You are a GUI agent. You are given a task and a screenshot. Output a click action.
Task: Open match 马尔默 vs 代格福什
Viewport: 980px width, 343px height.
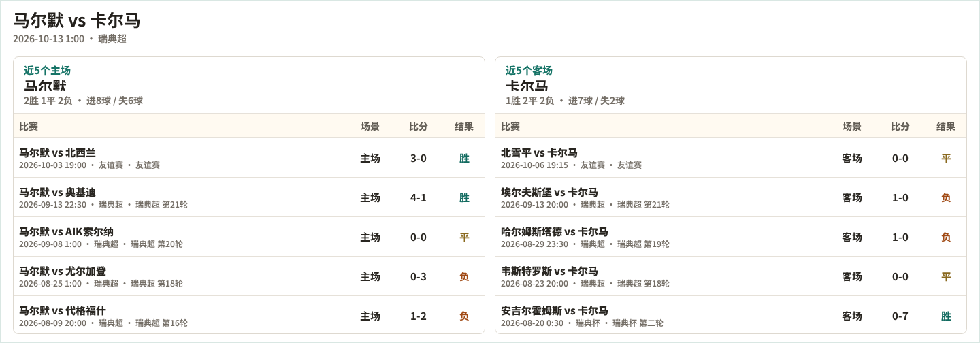click(x=63, y=310)
